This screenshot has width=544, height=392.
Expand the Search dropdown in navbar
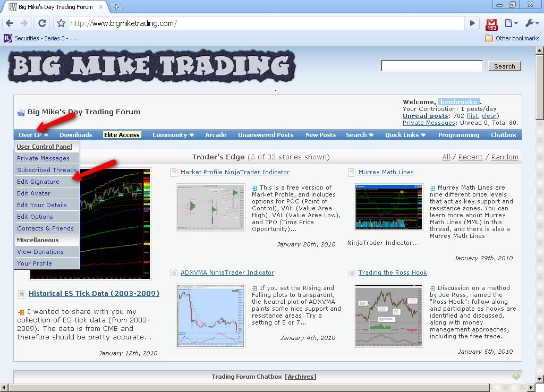360,135
